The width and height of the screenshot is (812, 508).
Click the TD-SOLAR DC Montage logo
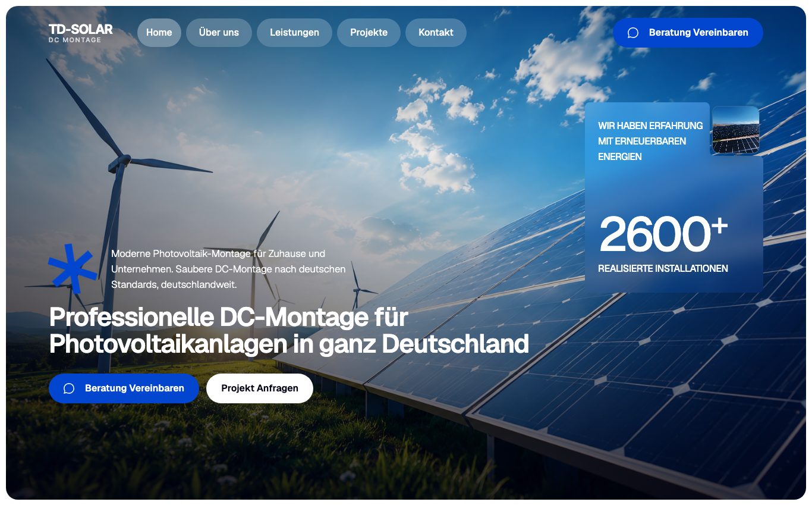pyautogui.click(x=81, y=33)
